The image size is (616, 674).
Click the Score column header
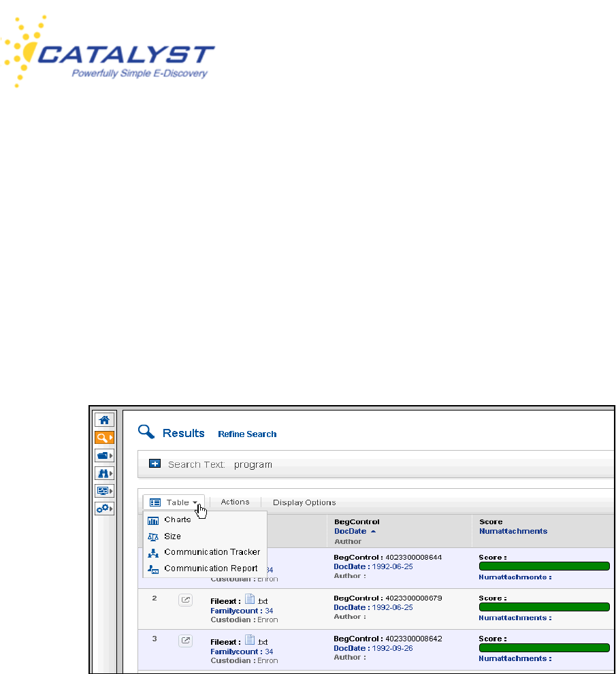pyautogui.click(x=491, y=521)
